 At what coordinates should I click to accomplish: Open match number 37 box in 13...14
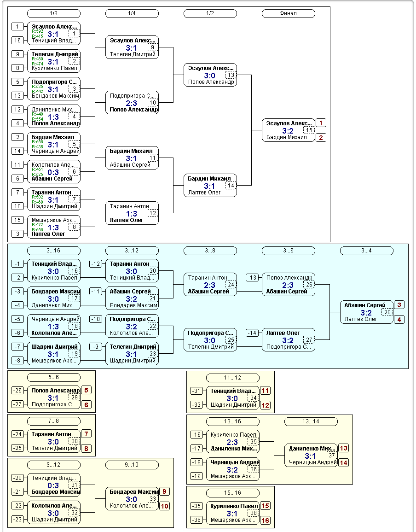pos(331,456)
